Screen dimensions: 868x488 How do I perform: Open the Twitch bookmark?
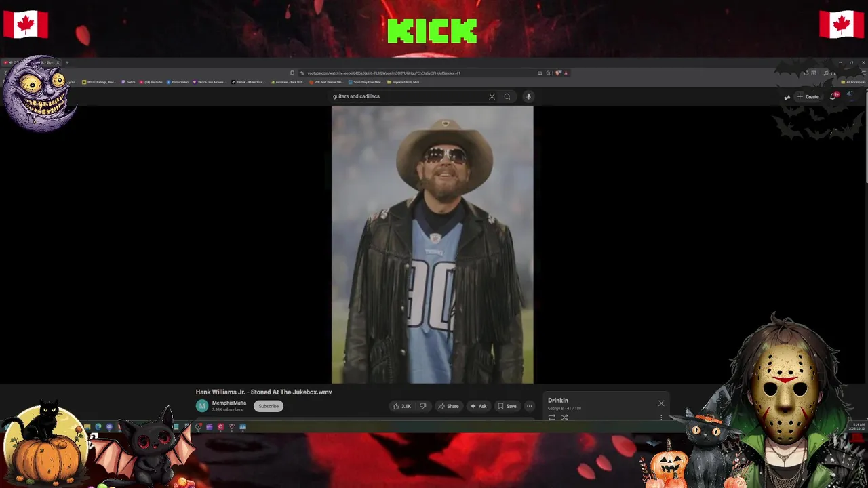[129, 82]
